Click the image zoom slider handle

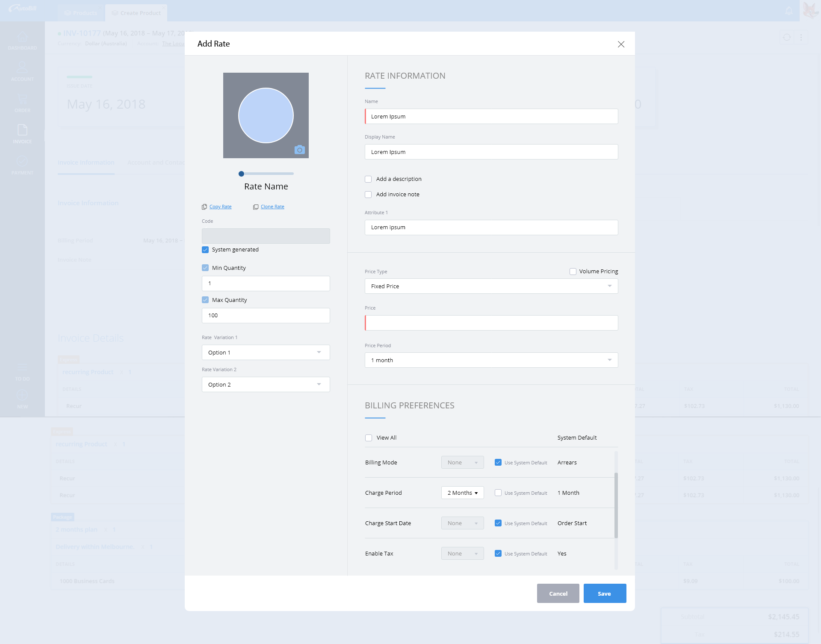(241, 174)
